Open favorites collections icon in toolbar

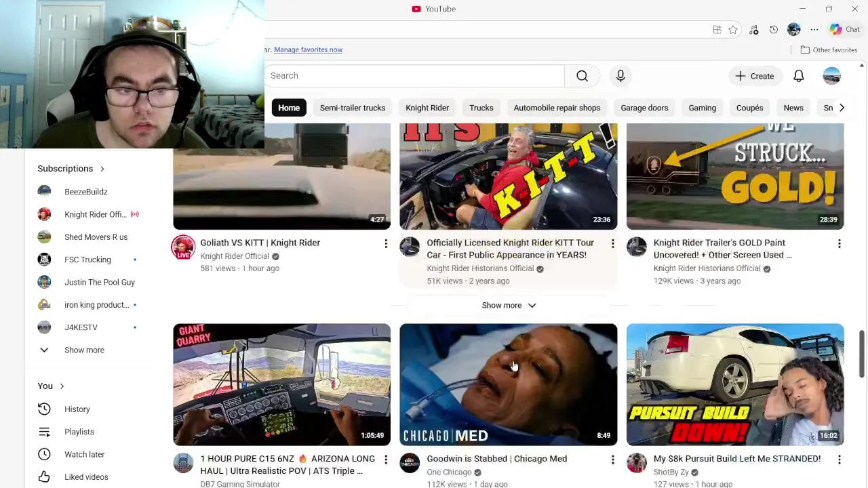pos(753,29)
